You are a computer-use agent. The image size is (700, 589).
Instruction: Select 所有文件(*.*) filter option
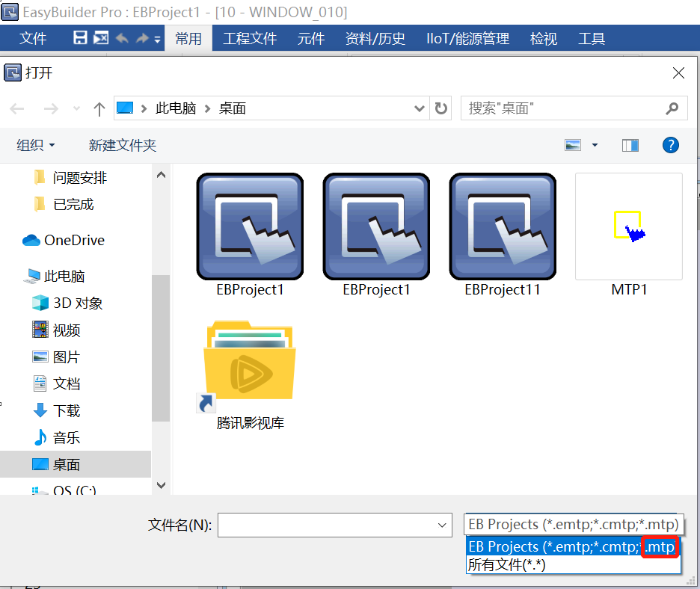coord(507,565)
